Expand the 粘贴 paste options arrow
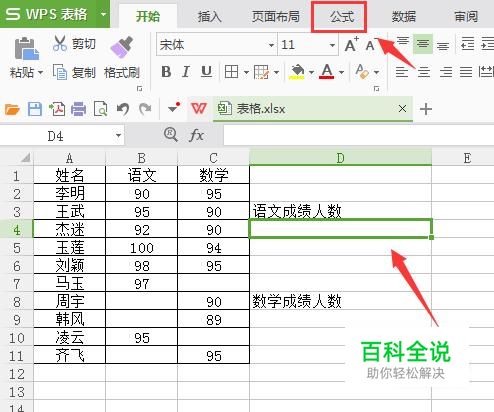The height and width of the screenshot is (412, 494). (x=40, y=72)
